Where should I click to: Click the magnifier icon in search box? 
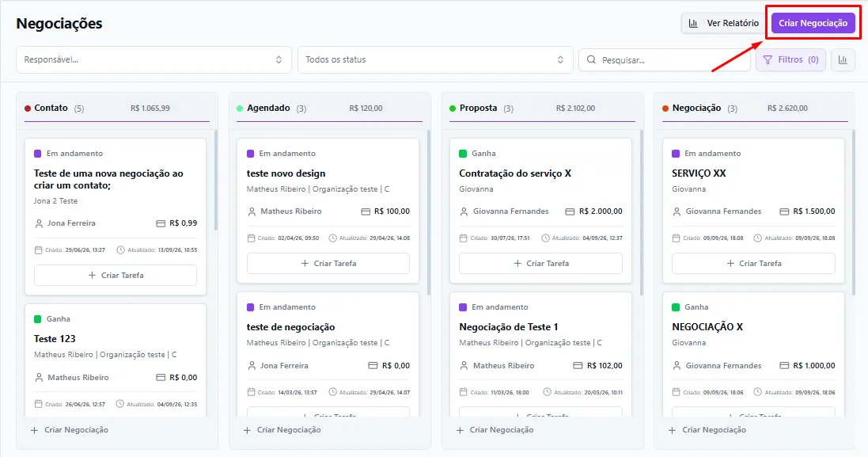(591, 60)
